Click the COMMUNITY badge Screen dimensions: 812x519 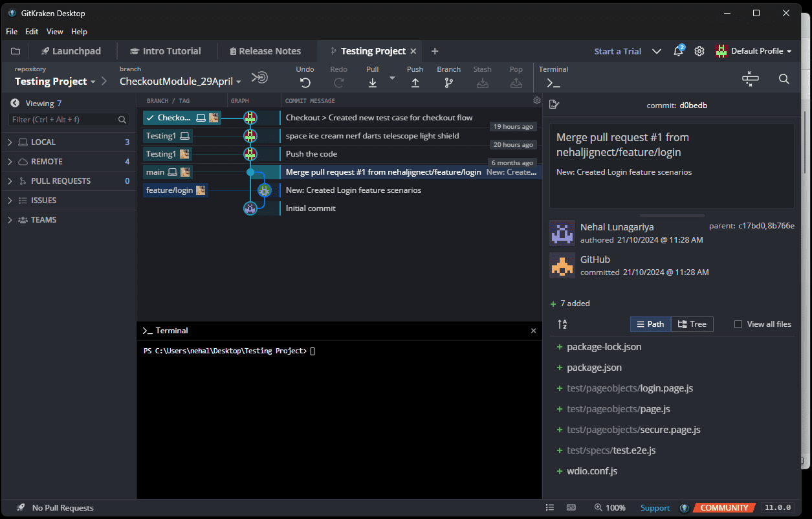point(724,508)
